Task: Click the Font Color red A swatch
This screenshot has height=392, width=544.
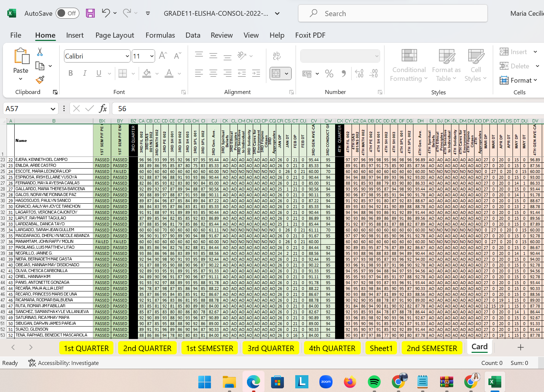Action: click(169, 73)
